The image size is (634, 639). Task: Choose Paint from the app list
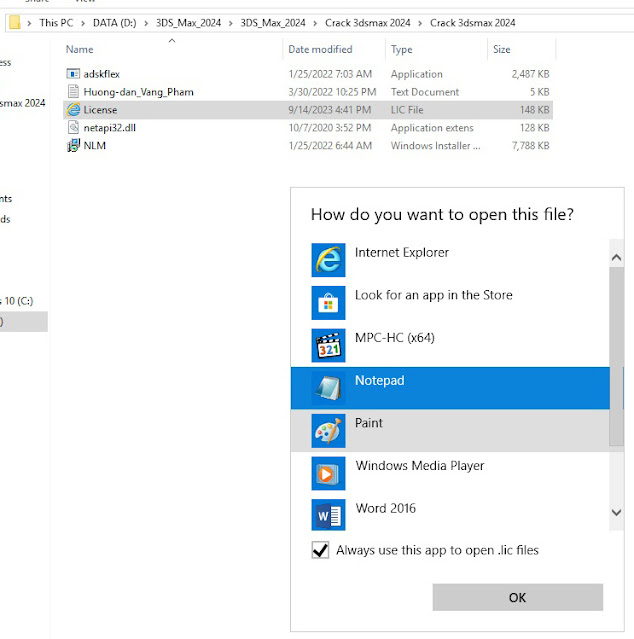[x=450, y=431]
